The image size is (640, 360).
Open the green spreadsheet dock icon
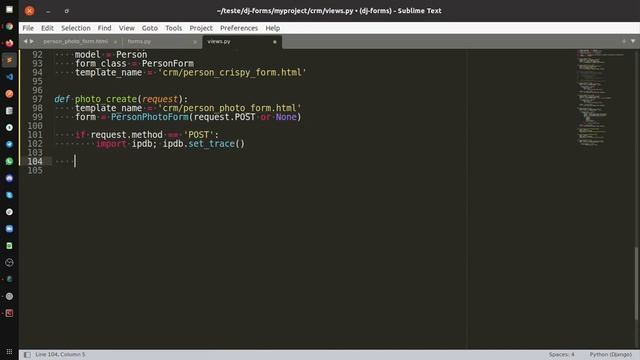pyautogui.click(x=9, y=246)
